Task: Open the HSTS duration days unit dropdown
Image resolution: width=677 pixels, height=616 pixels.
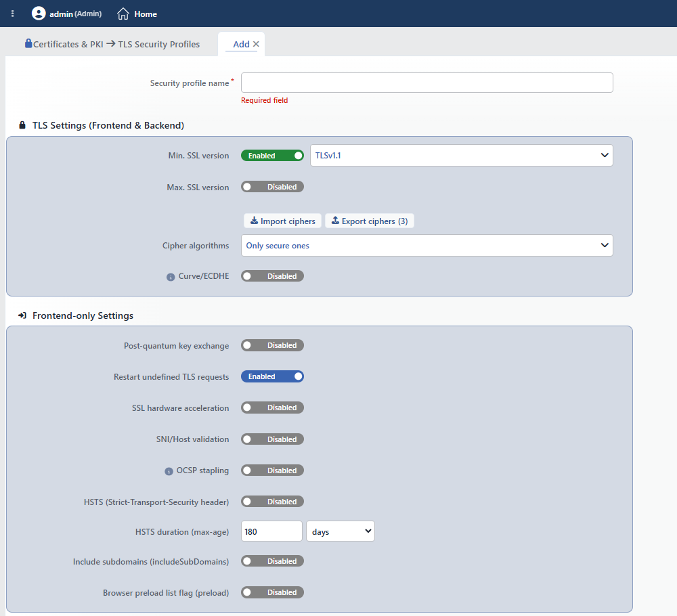Action: [341, 531]
